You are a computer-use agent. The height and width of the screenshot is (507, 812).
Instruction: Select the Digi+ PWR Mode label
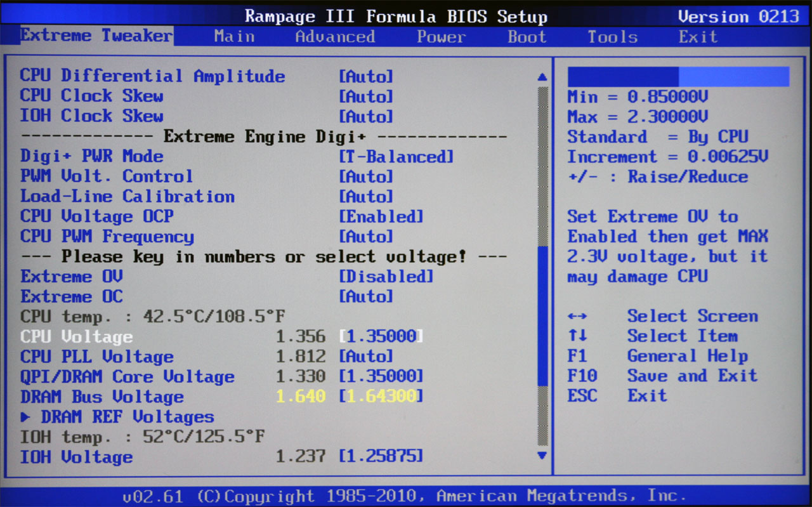click(91, 157)
